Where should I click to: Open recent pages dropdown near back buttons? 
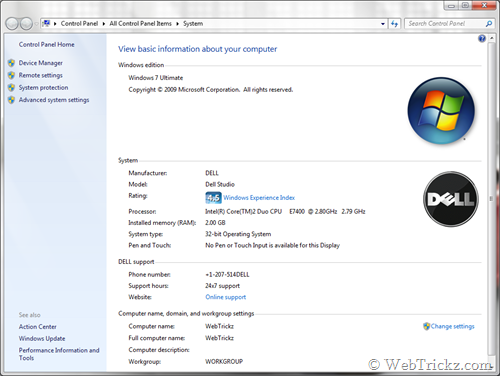36,24
